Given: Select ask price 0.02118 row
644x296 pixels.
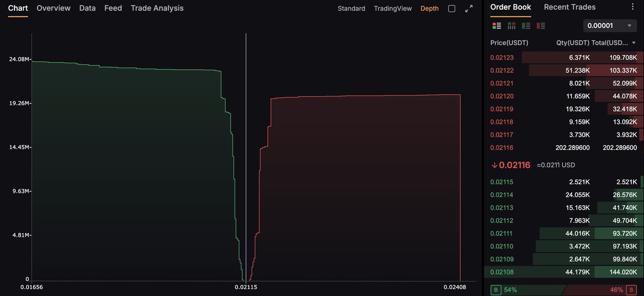Looking at the screenshot, I should point(564,122).
